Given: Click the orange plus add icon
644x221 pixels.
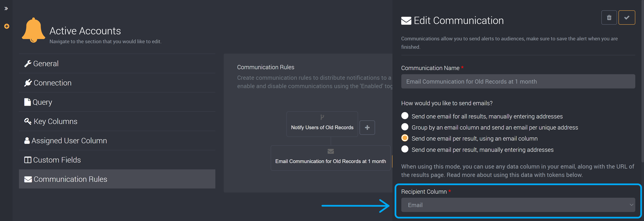Looking at the screenshot, I should 7,26.
